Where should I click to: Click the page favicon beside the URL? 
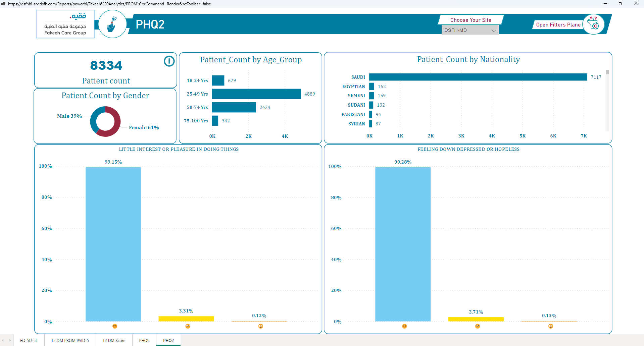point(3,4)
